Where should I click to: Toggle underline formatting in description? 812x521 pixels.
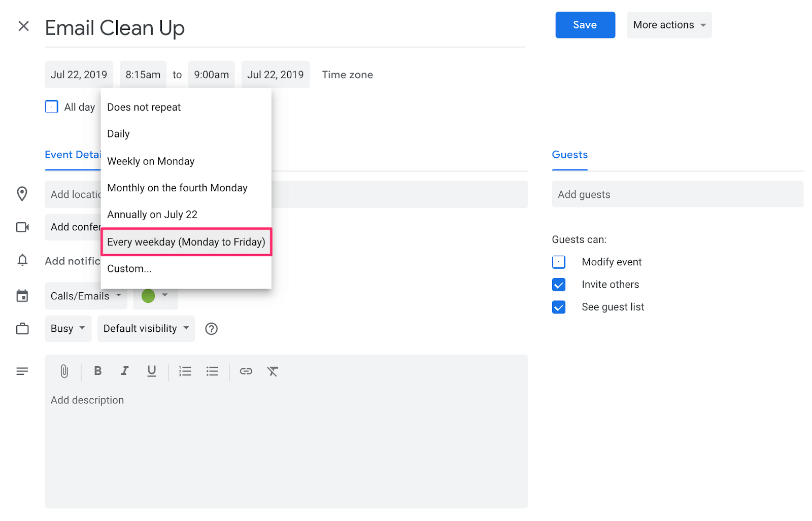click(151, 371)
